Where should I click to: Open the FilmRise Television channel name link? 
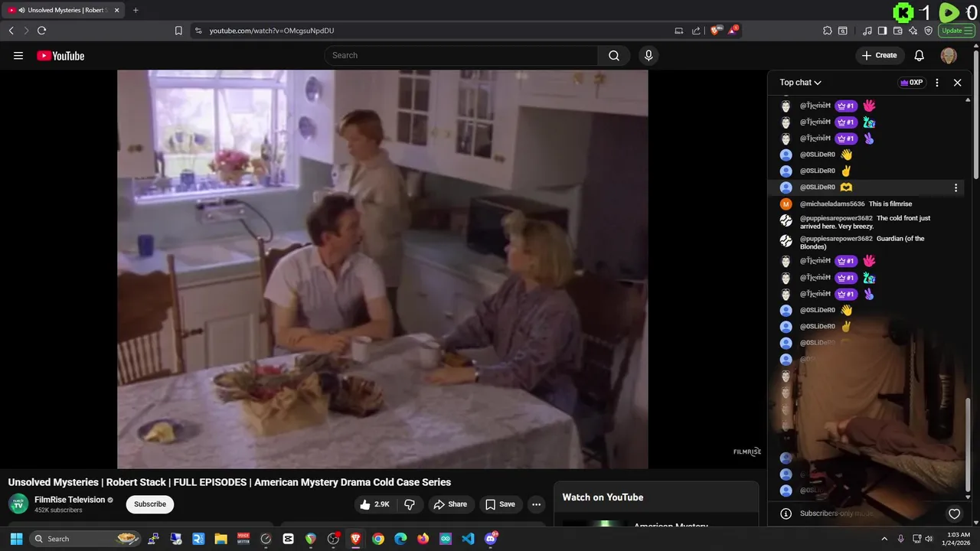click(x=70, y=500)
